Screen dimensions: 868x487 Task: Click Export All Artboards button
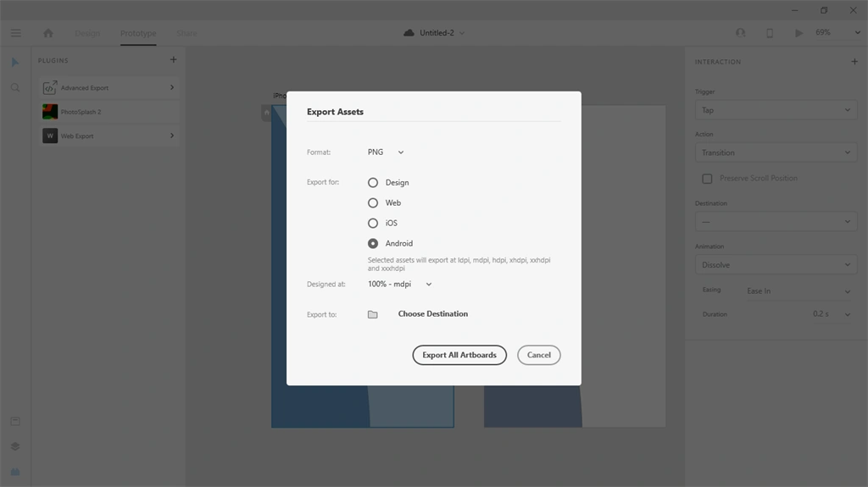click(x=459, y=355)
